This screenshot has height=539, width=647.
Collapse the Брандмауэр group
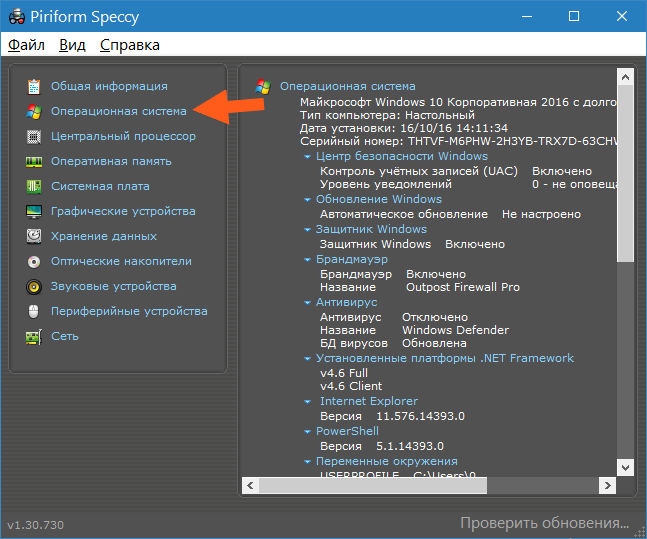pos(307,260)
